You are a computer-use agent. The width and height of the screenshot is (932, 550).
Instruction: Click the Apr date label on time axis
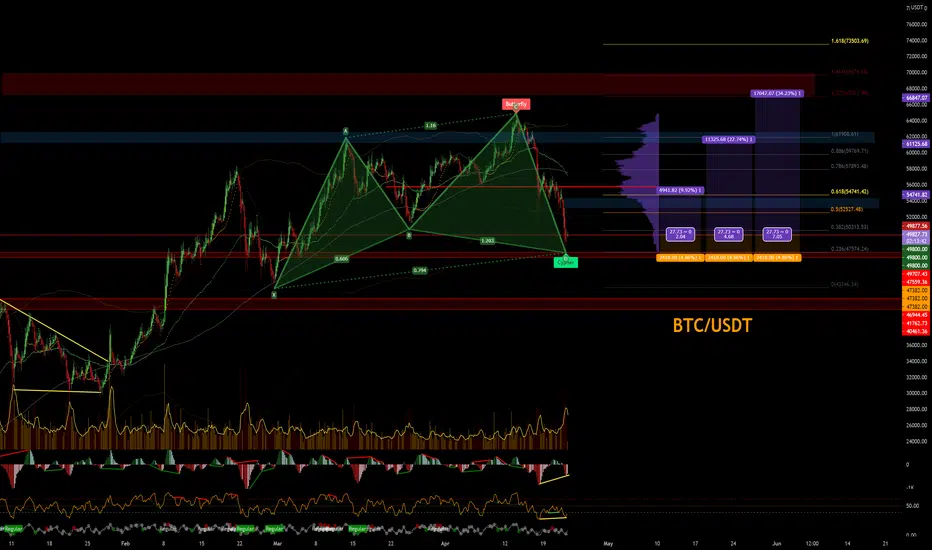[x=445, y=543]
